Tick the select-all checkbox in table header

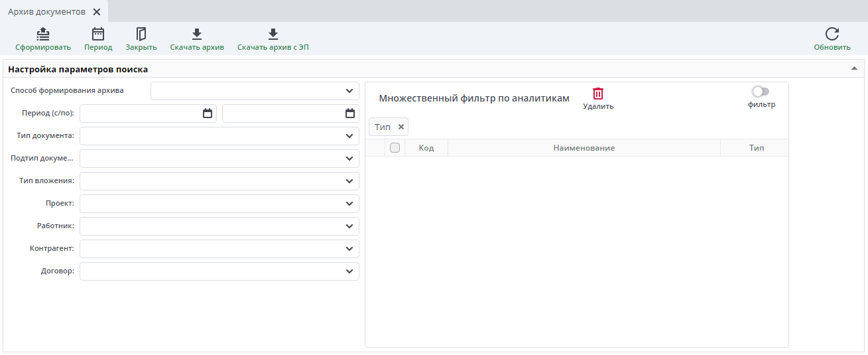coord(395,148)
